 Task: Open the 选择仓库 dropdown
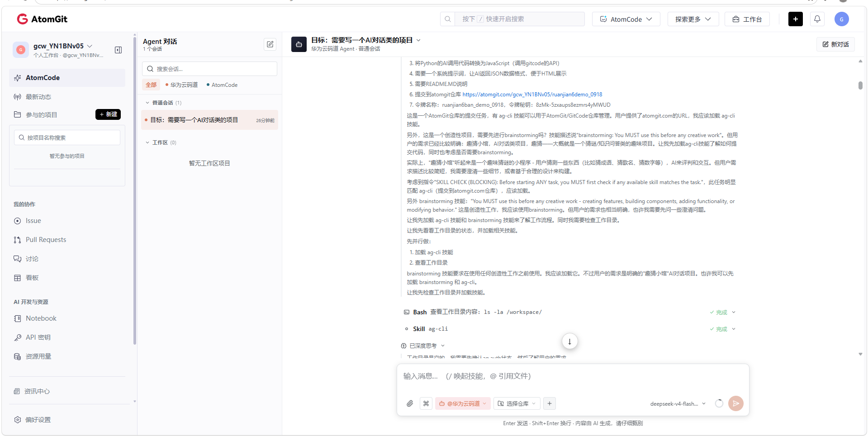[x=517, y=403]
